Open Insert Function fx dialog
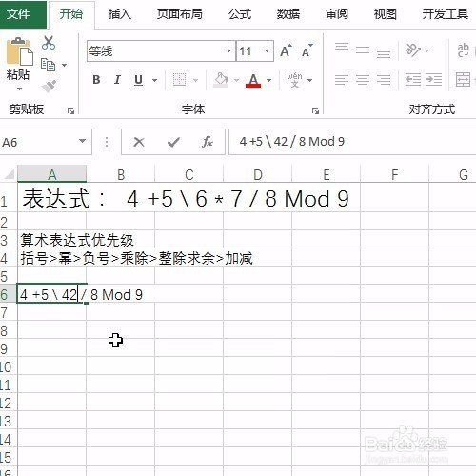 208,142
